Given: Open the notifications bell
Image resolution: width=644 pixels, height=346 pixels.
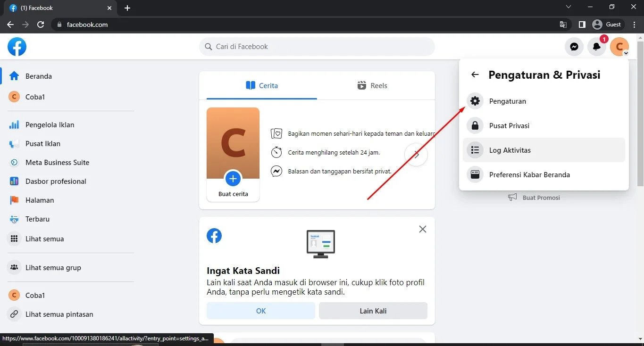Looking at the screenshot, I should [597, 47].
